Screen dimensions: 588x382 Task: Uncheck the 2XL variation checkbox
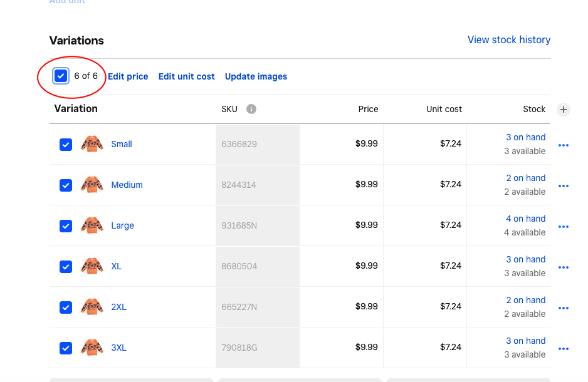pyautogui.click(x=66, y=307)
